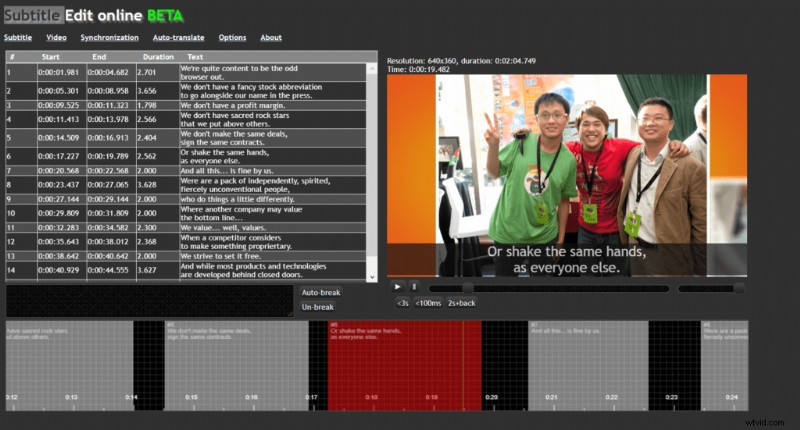Click the subtitle text edit box
The height and width of the screenshot is (430, 800).
[x=150, y=300]
